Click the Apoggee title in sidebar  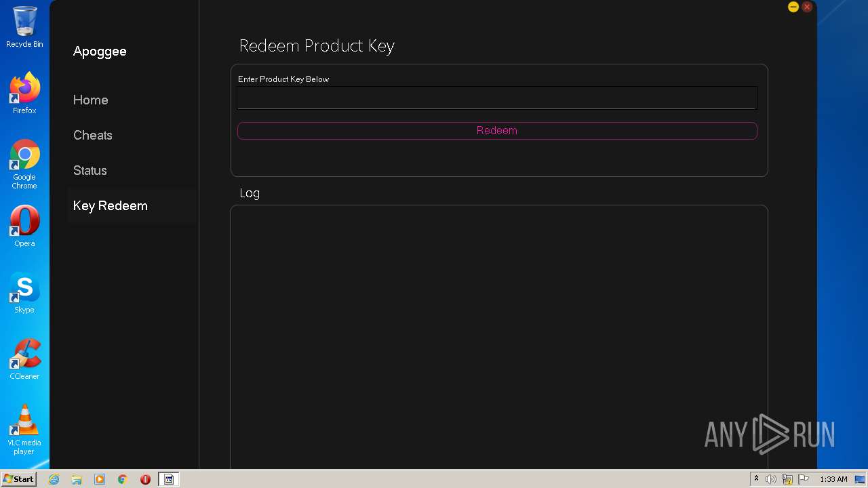pyautogui.click(x=100, y=52)
